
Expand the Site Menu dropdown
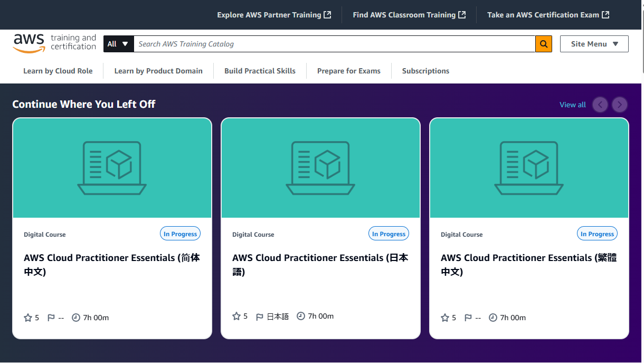coord(594,44)
